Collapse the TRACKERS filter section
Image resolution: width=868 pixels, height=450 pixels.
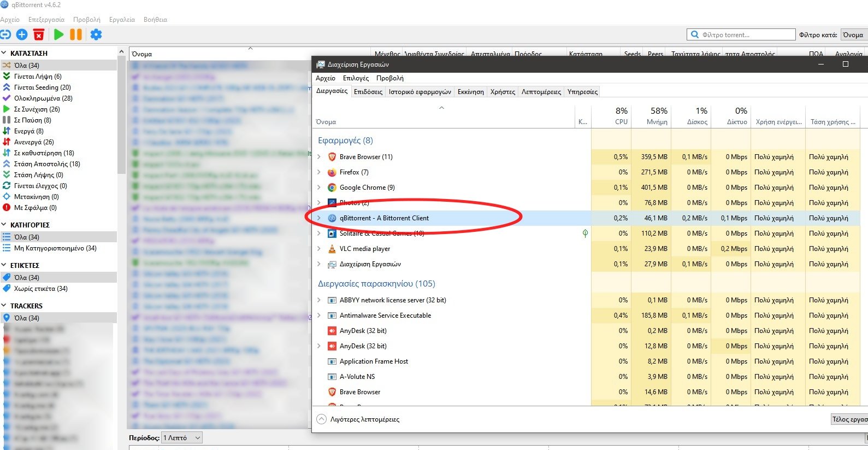(x=4, y=306)
